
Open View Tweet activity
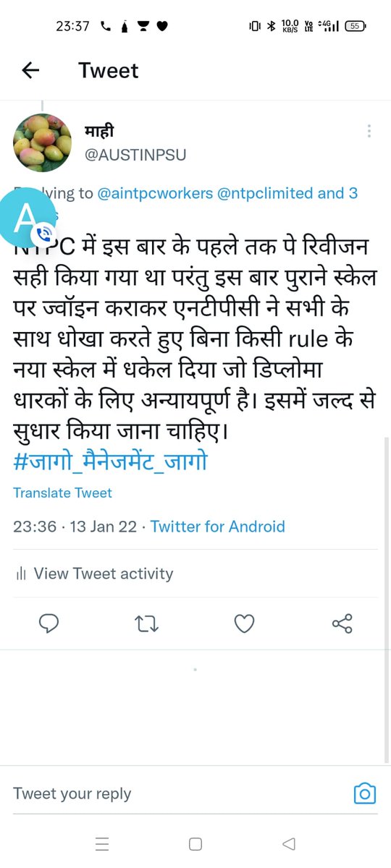(104, 574)
